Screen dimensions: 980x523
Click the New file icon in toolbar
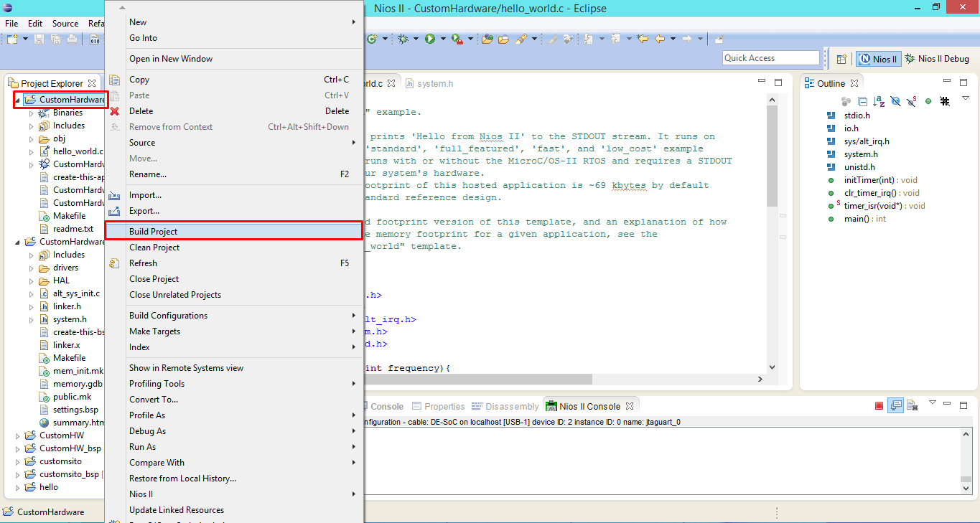(12, 39)
